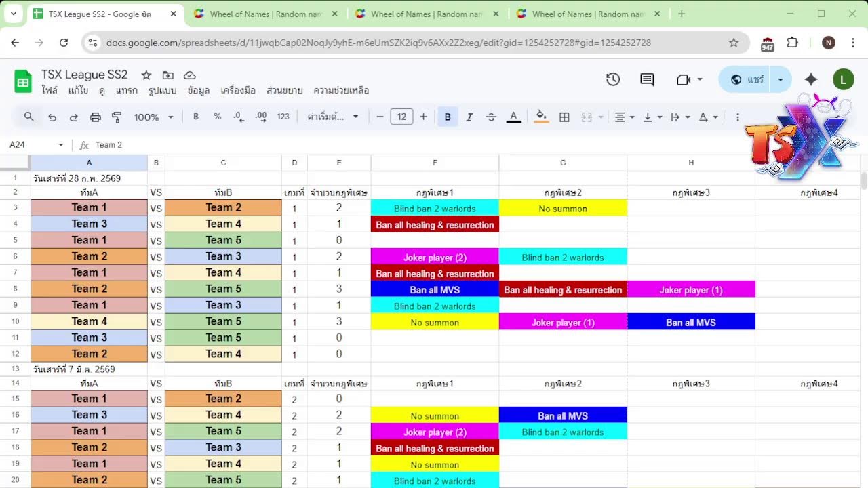Image resolution: width=868 pixels, height=488 pixels.
Task: Select cell วันเสาร์ที่ 28 ก.พ. 2569
Action: pyautogui.click(x=89, y=178)
